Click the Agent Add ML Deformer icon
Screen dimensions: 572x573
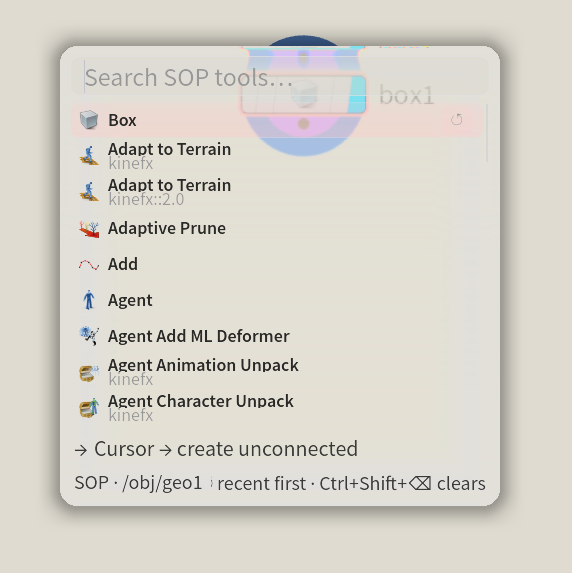click(89, 336)
